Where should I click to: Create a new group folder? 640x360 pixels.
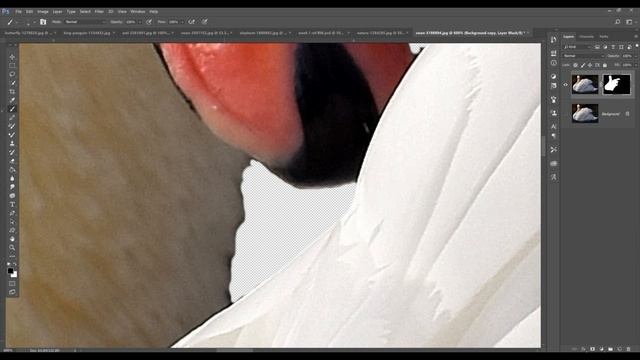pos(610,349)
